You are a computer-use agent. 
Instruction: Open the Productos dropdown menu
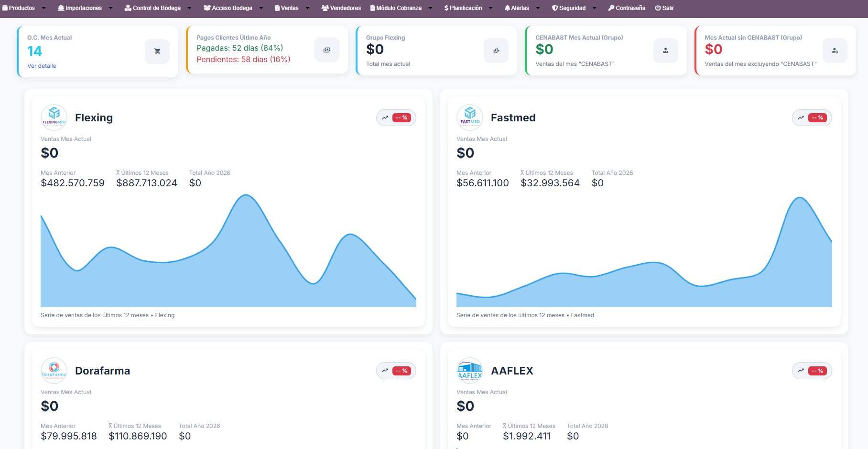click(x=24, y=8)
